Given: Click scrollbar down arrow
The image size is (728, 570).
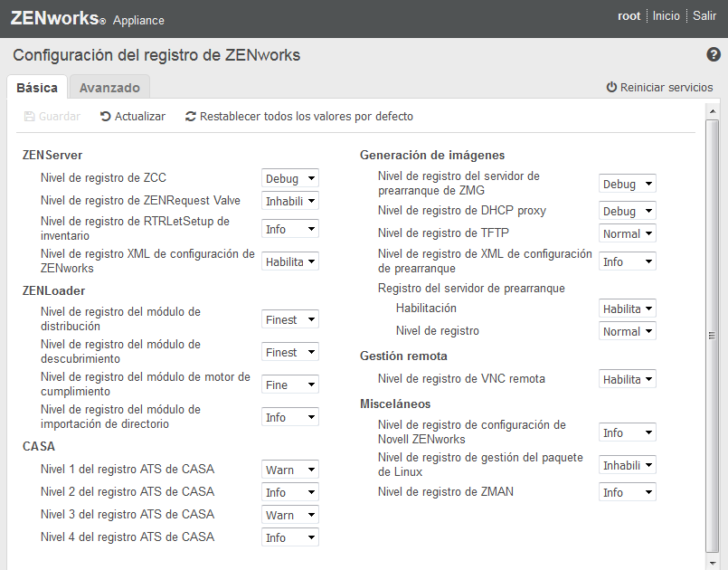Looking at the screenshot, I should 712,562.
